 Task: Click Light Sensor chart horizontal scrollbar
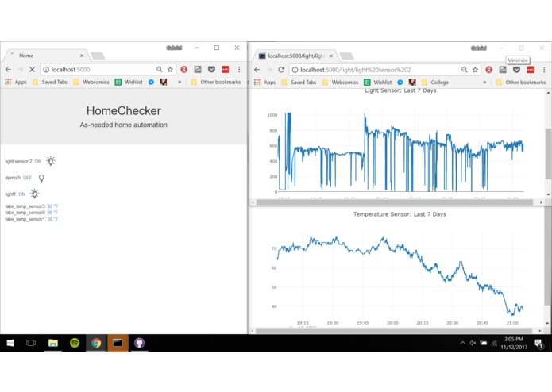(x=395, y=202)
